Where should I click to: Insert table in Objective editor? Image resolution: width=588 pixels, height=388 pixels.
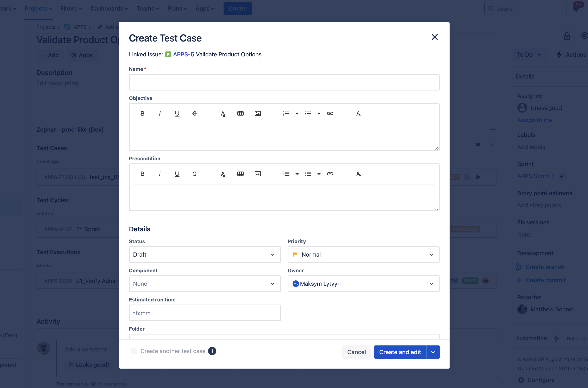coord(240,114)
